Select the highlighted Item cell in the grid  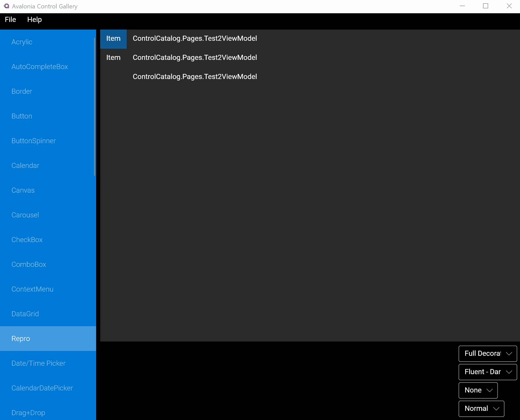[113, 39]
